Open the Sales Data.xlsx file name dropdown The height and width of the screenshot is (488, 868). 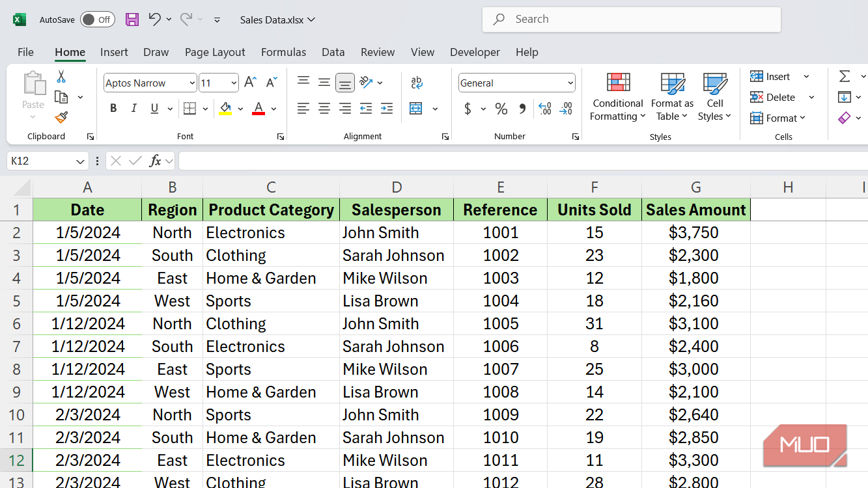277,20
